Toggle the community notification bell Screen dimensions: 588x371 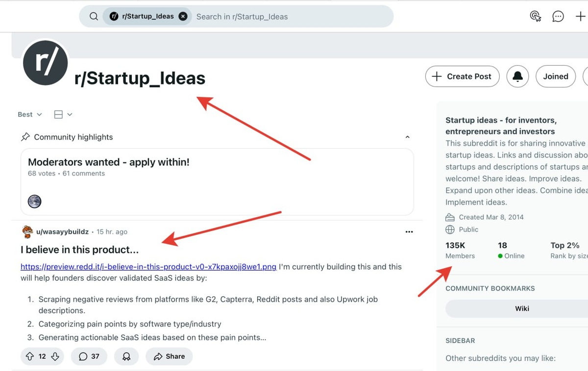click(517, 77)
